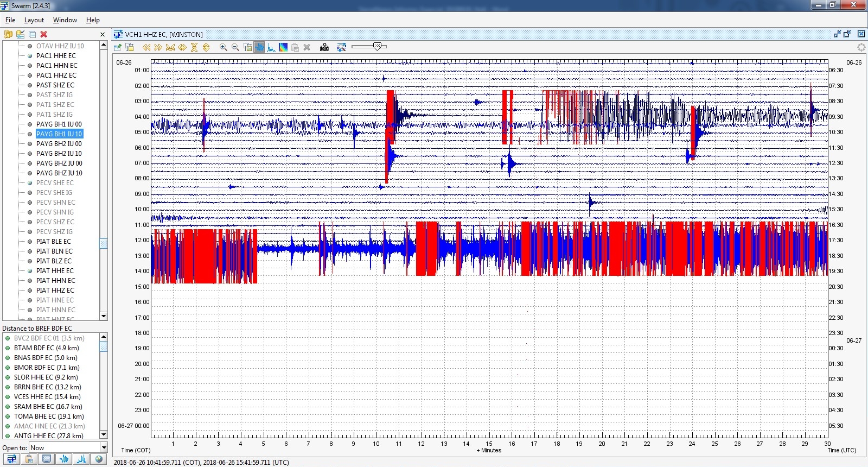Open the wave inset settings
Image resolution: width=868 pixels, height=467 pixels.
(247, 47)
